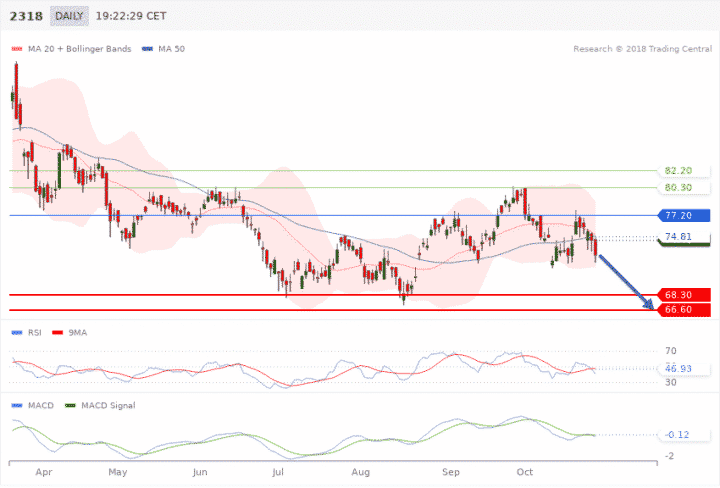This screenshot has height=488, width=720.
Task: Click the blue downward forecast arrow
Action: pyautogui.click(x=626, y=283)
